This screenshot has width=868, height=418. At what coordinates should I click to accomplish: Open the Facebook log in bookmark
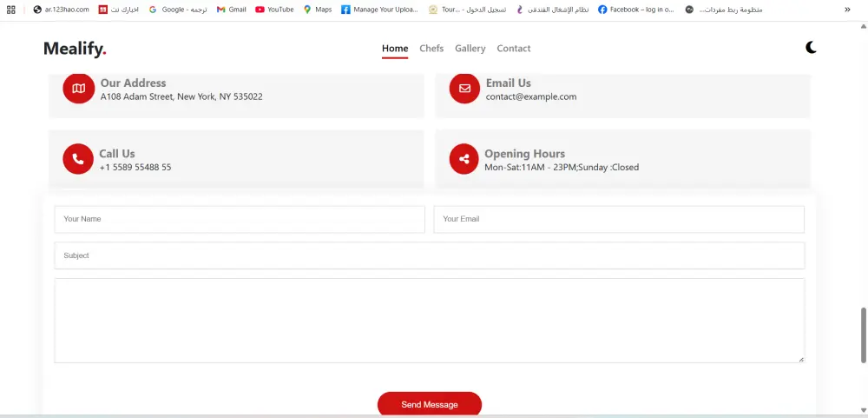[x=636, y=10]
